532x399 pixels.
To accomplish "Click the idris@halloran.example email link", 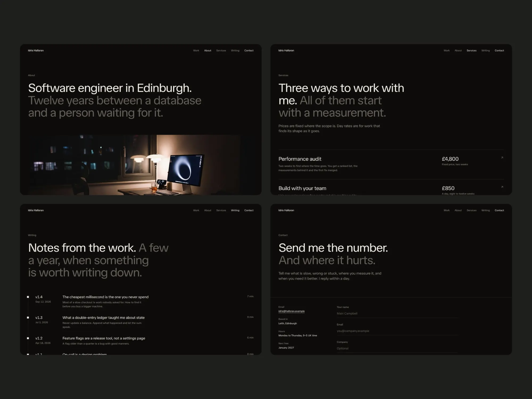I will (x=292, y=311).
